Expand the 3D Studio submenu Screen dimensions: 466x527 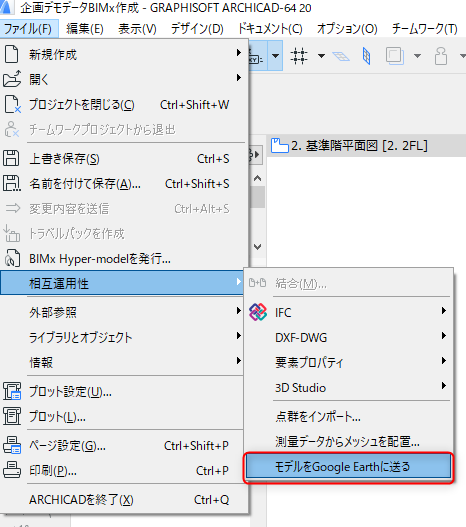(443, 386)
